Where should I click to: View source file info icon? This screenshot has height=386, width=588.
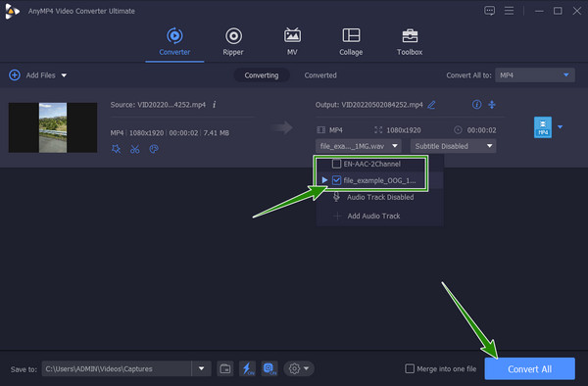(x=214, y=105)
